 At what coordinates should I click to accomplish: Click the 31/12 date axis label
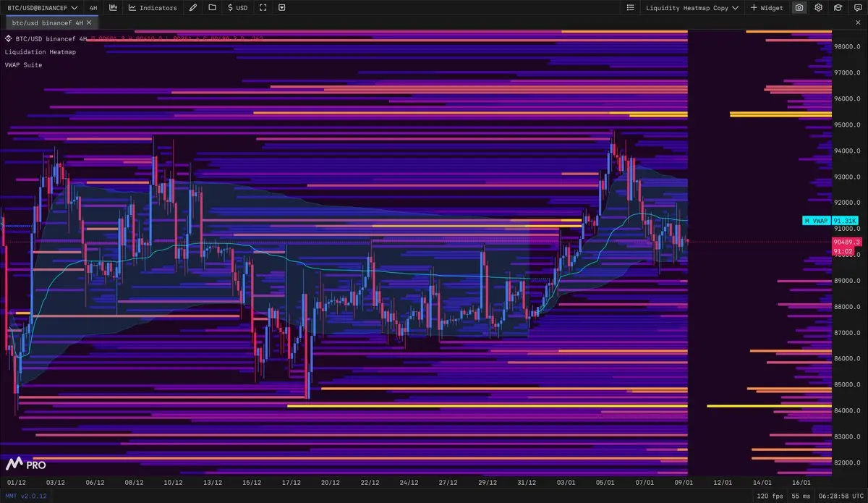527,482
